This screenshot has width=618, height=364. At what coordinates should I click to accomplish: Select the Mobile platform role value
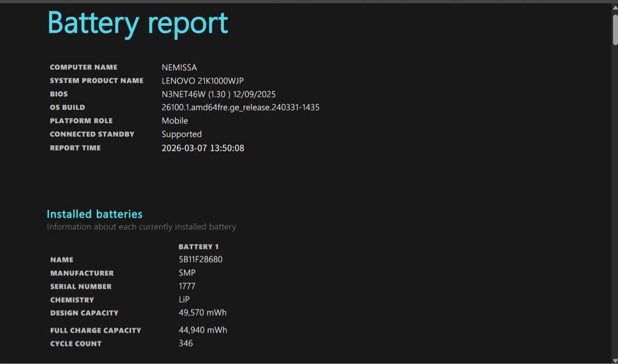tap(175, 120)
